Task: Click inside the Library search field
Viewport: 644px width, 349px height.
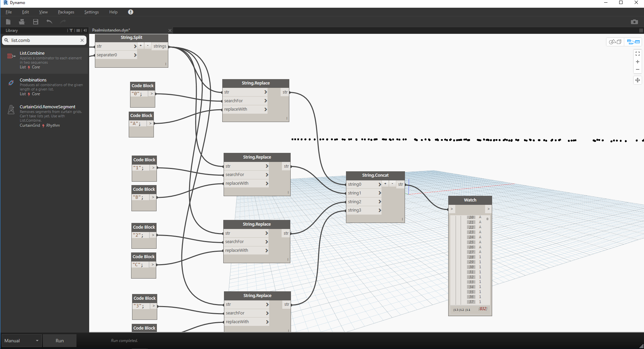Action: click(45, 40)
